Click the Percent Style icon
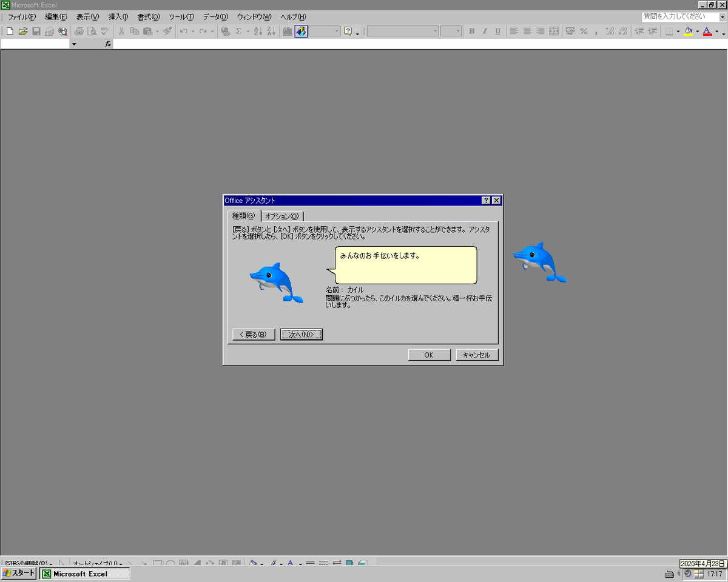728x582 pixels. [584, 31]
